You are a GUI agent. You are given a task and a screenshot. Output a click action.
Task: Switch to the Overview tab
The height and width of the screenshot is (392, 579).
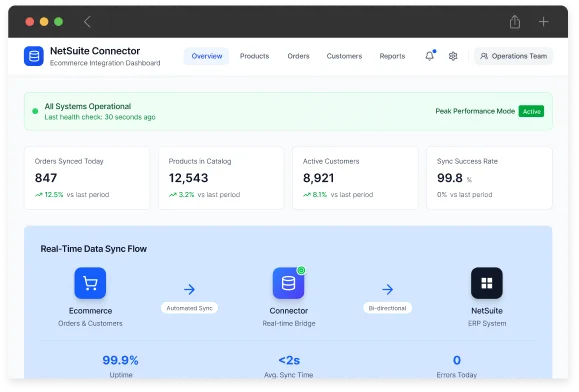(x=206, y=56)
